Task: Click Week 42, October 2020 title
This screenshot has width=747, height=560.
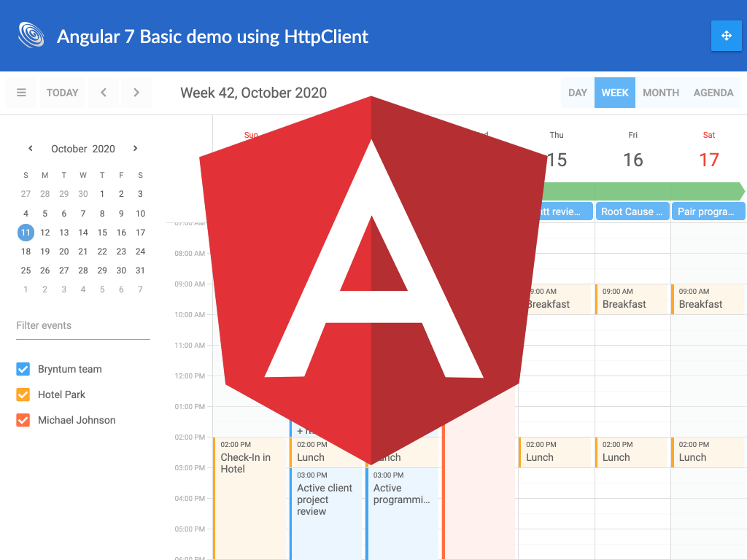Action: pyautogui.click(x=253, y=93)
